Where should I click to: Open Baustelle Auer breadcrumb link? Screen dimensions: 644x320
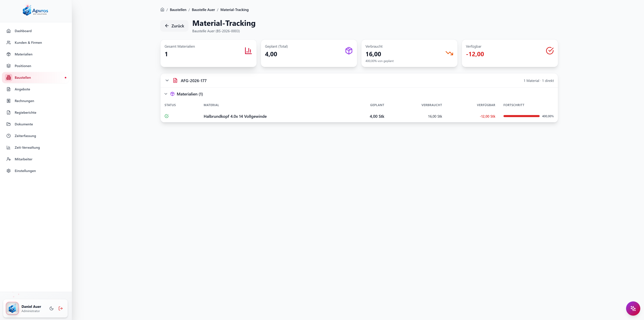coord(203,9)
